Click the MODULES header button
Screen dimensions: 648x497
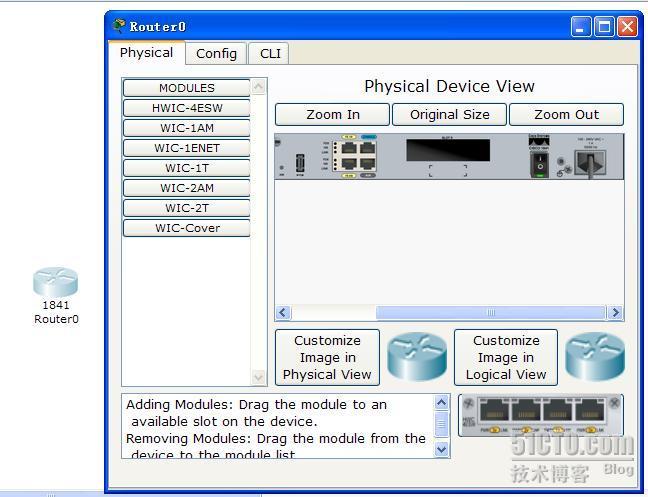pos(186,88)
